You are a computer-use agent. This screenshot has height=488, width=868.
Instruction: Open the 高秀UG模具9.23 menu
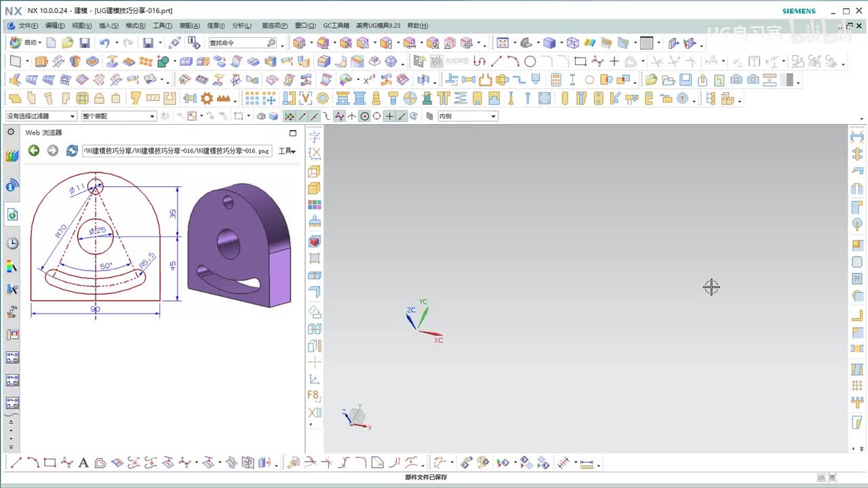tap(378, 26)
